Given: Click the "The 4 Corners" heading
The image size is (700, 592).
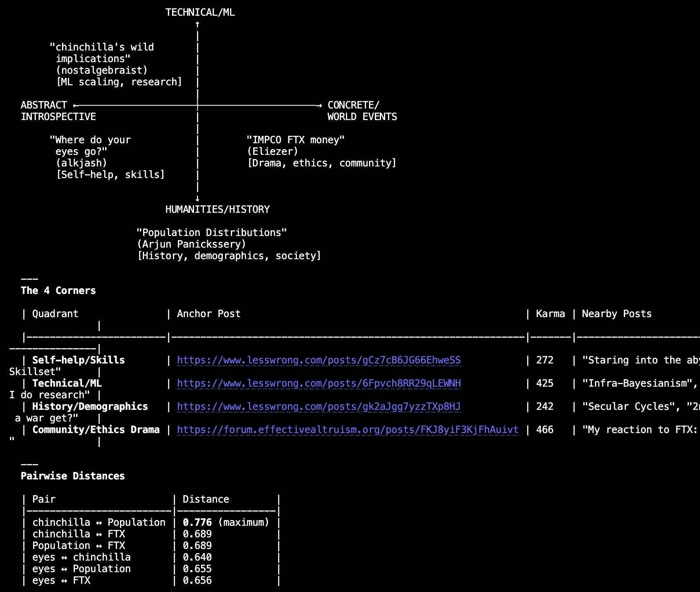Looking at the screenshot, I should [58, 291].
